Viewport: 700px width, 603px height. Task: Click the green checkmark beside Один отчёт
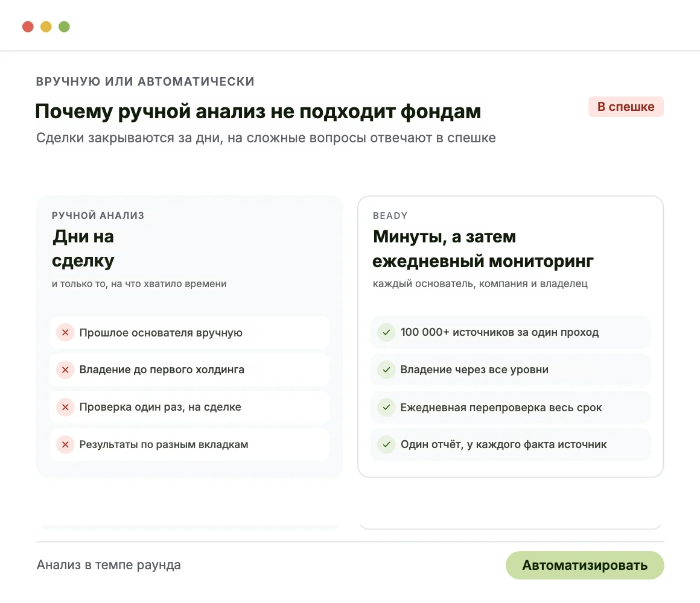(386, 444)
